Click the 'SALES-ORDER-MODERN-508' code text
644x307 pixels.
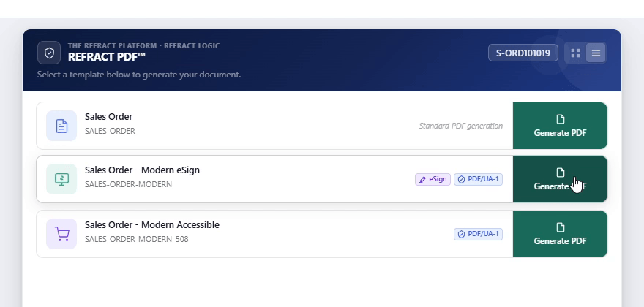click(x=136, y=239)
